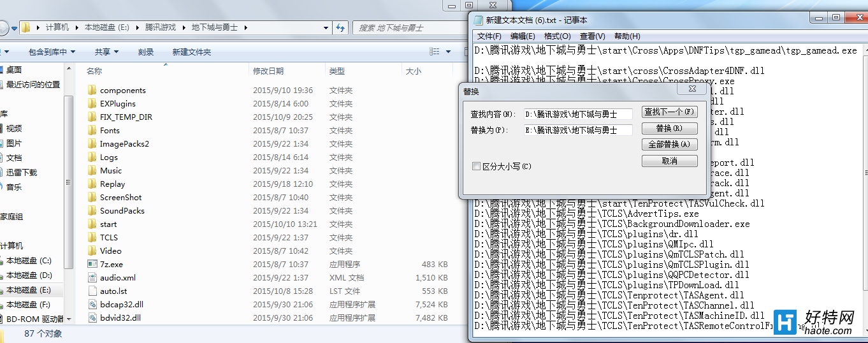Open the 格式(O) menu in Notepad
The height and width of the screenshot is (343, 868).
click(x=557, y=36)
